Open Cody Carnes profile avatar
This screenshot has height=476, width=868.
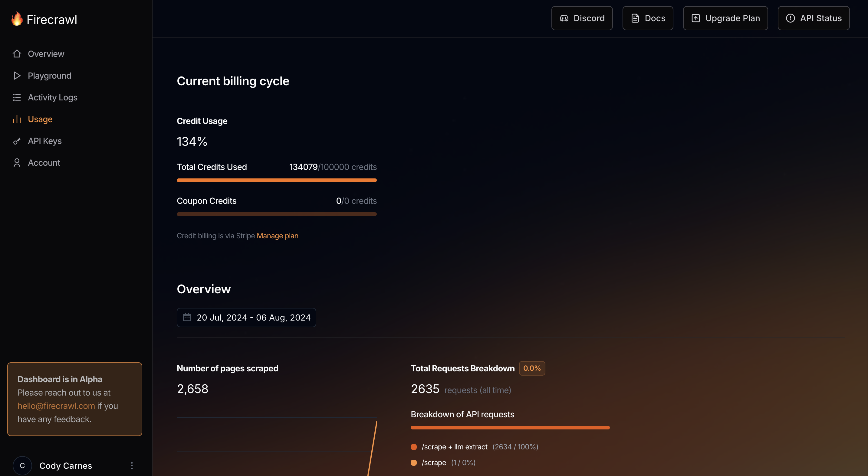tap(22, 465)
